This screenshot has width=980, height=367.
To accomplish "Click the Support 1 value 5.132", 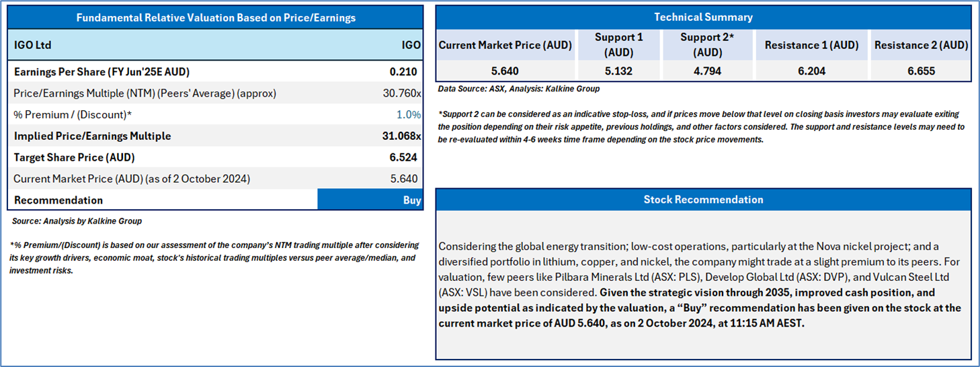I will [x=618, y=71].
